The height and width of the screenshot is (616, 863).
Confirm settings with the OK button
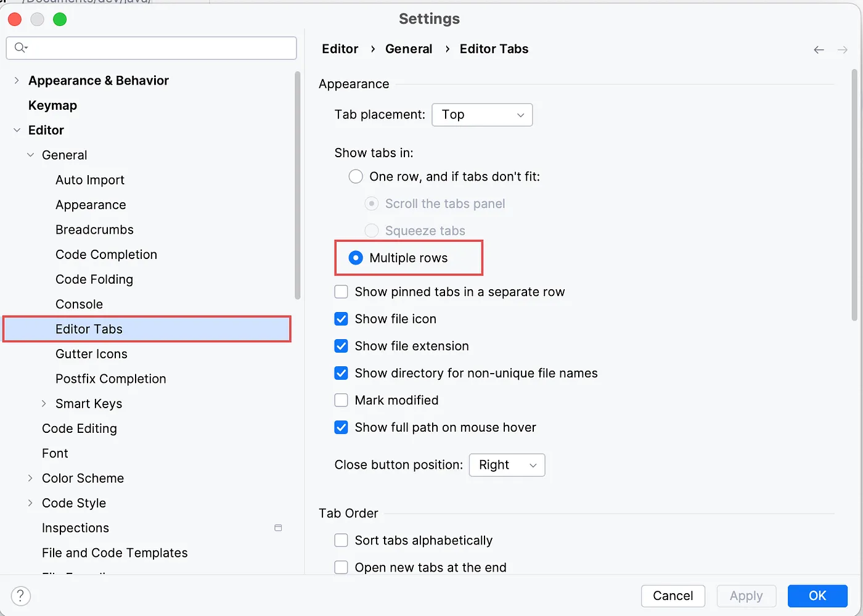(x=817, y=596)
